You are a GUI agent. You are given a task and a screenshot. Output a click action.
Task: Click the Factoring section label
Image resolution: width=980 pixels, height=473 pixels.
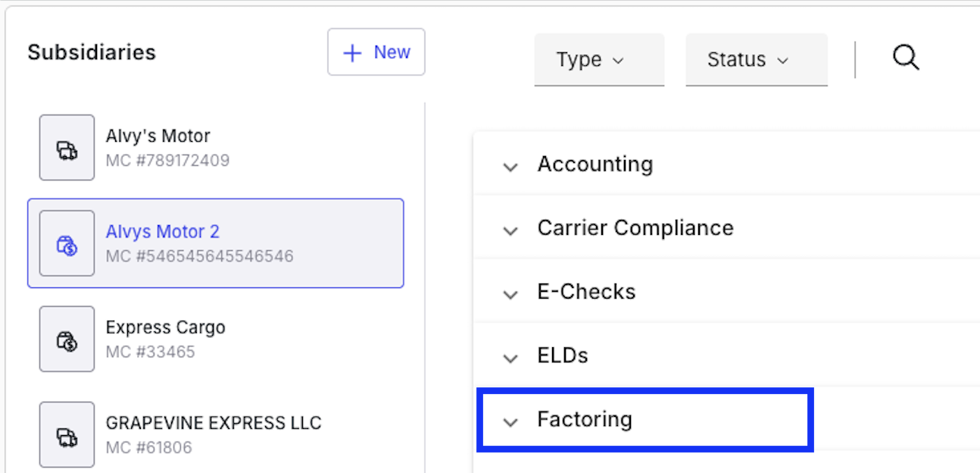pyautogui.click(x=585, y=419)
